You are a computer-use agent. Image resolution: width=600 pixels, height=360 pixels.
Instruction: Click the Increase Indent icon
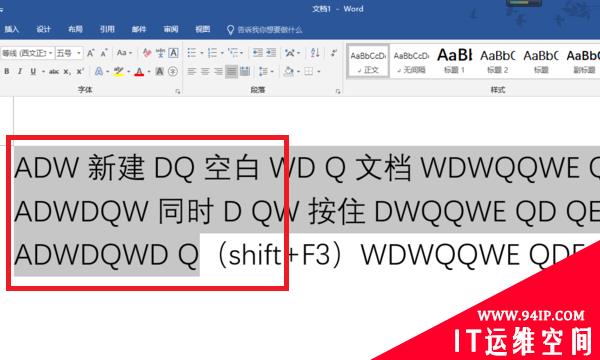click(x=271, y=53)
